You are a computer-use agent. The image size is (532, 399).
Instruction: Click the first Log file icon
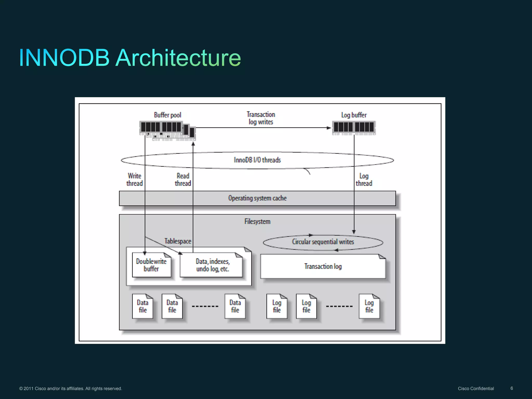pyautogui.click(x=277, y=306)
